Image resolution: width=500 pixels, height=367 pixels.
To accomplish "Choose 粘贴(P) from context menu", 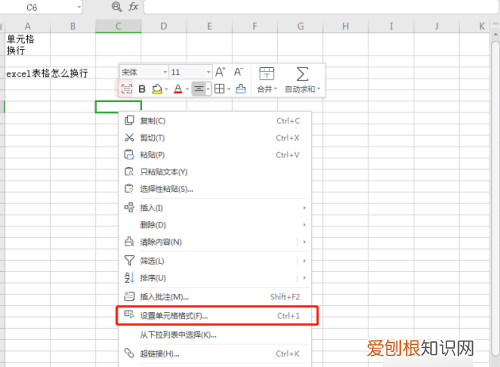I will (x=215, y=155).
